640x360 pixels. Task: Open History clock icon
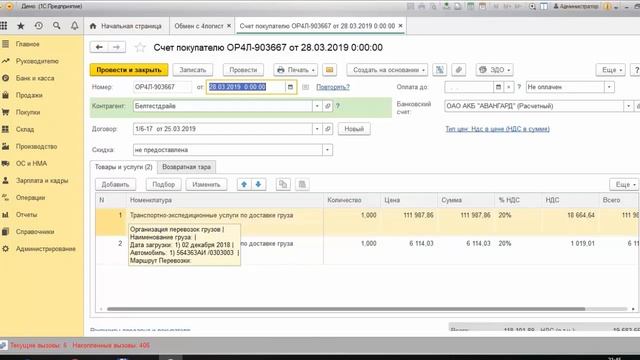[x=38, y=26]
